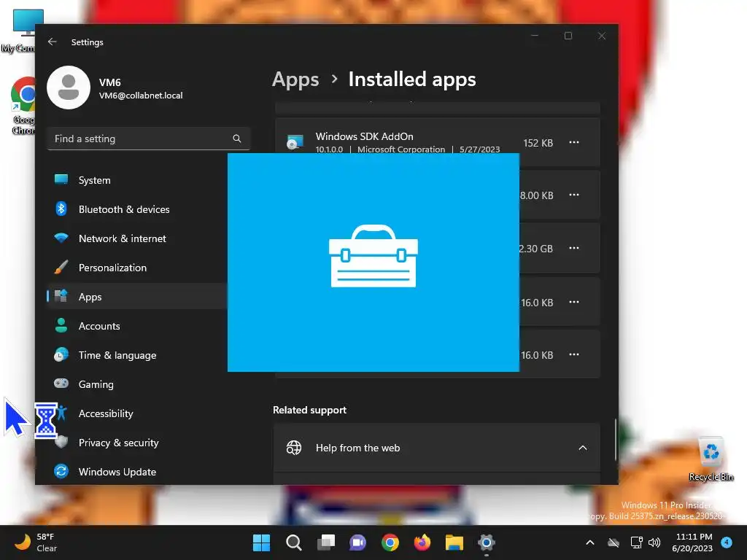Click the Wi-Fi network icon in sidebar

pos(61,238)
